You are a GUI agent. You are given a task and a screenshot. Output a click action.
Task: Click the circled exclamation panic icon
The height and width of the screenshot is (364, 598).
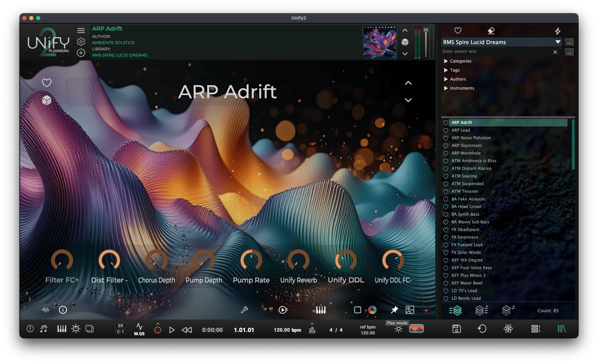[x=30, y=329]
